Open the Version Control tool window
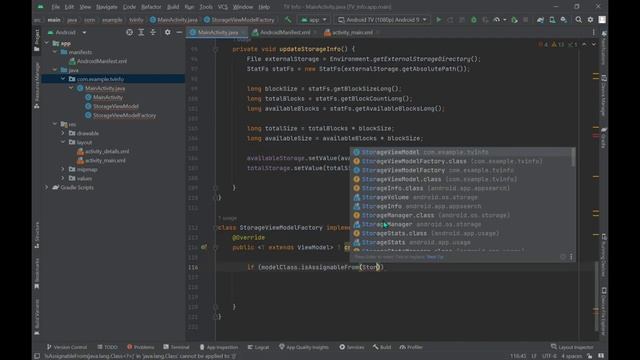Viewport: 640px width, 360px height. click(x=67, y=347)
